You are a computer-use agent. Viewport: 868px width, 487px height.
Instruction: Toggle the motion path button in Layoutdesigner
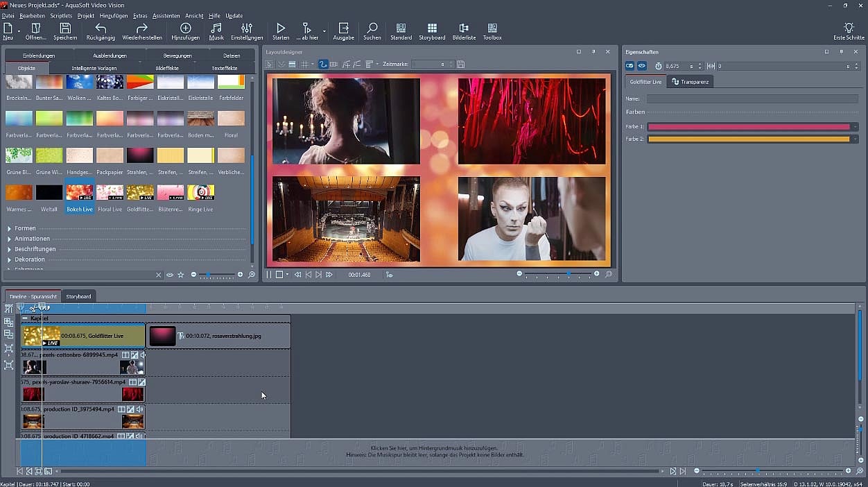pyautogui.click(x=323, y=65)
